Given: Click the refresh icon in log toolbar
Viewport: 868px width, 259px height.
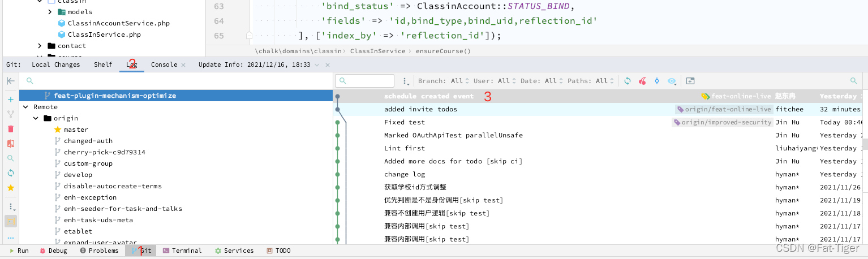Looking at the screenshot, I should point(627,81).
